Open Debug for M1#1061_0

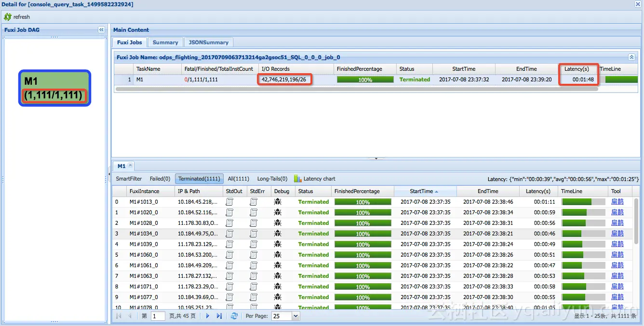278,265
